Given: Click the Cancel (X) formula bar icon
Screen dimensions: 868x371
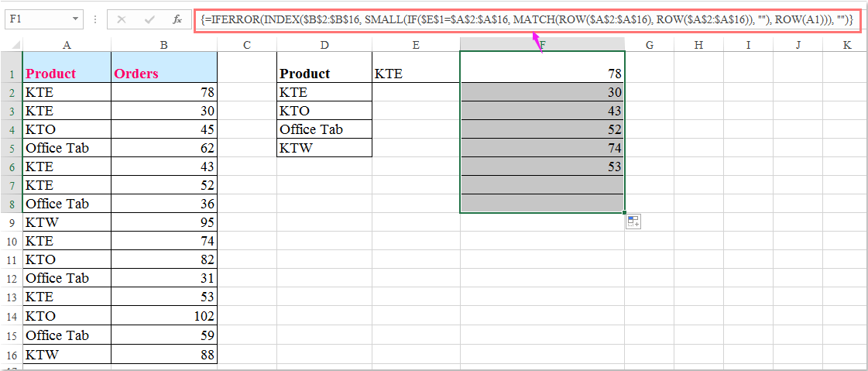Looking at the screenshot, I should [122, 19].
